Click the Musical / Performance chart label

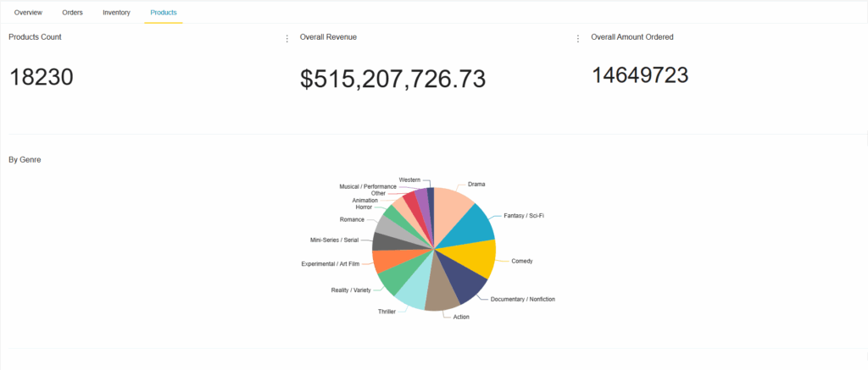click(x=368, y=186)
